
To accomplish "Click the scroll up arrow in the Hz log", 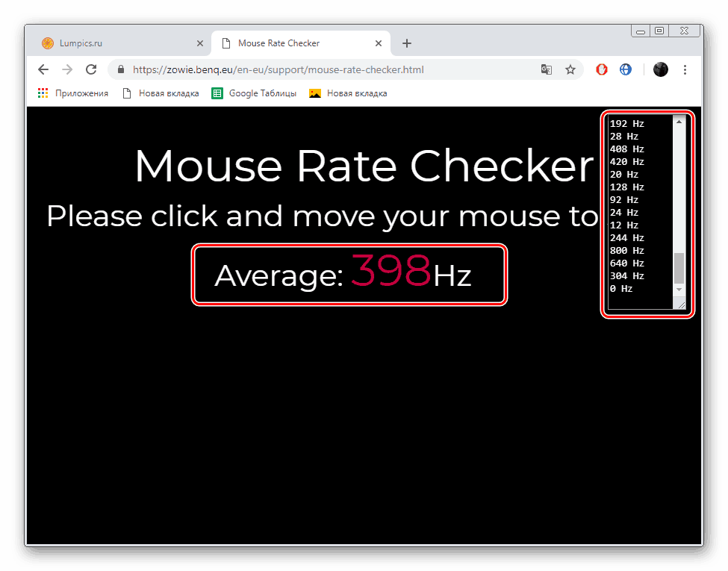I will [x=679, y=122].
